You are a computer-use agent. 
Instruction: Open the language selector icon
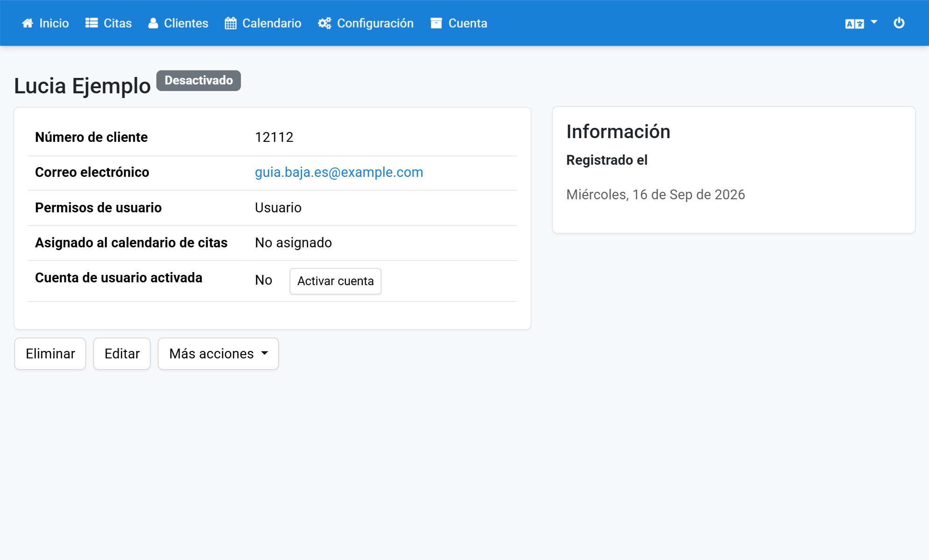click(854, 24)
